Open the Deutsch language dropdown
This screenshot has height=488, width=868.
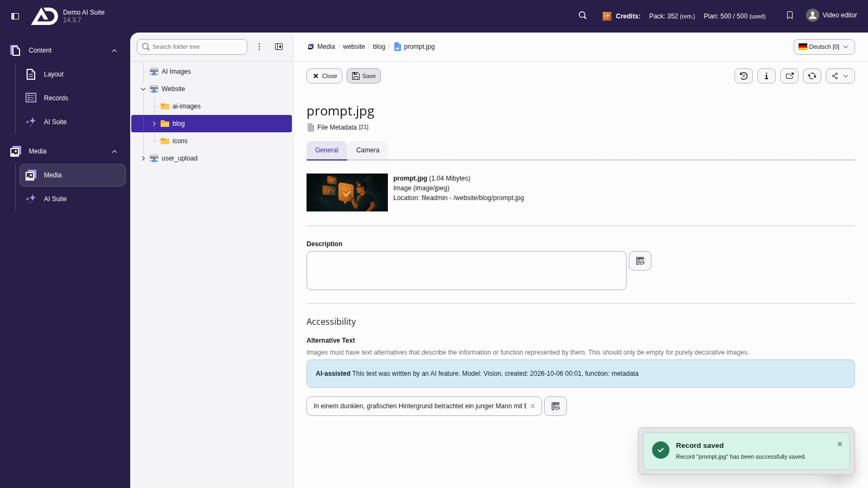(x=824, y=47)
